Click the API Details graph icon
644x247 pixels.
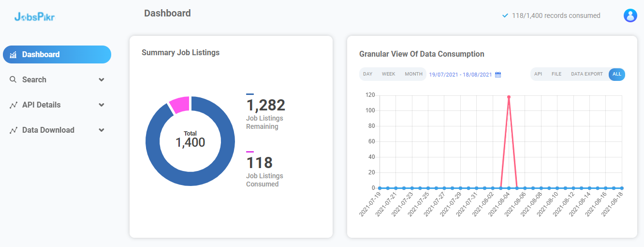pos(13,105)
